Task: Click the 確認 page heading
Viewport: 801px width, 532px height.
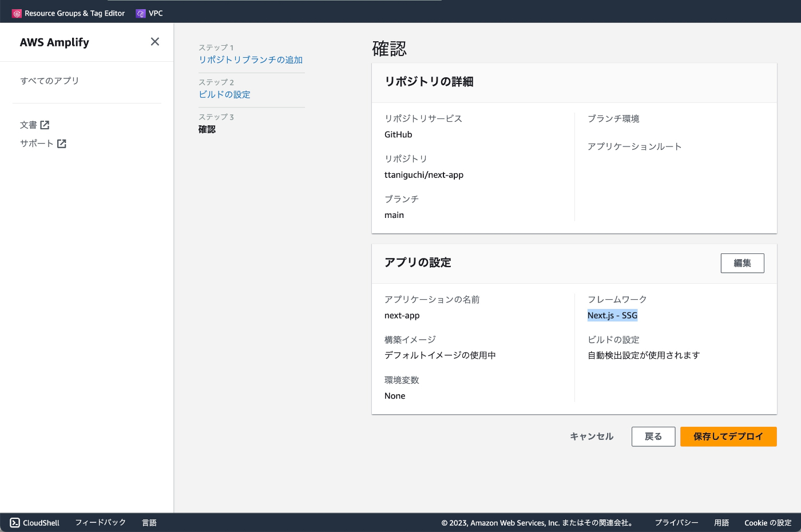Action: pos(390,49)
